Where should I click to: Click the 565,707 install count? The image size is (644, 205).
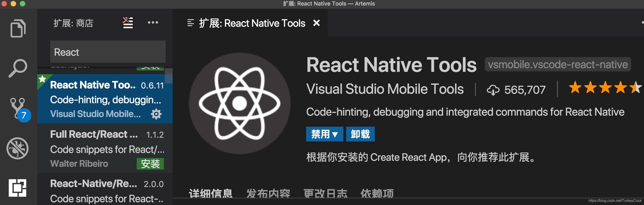coord(525,90)
